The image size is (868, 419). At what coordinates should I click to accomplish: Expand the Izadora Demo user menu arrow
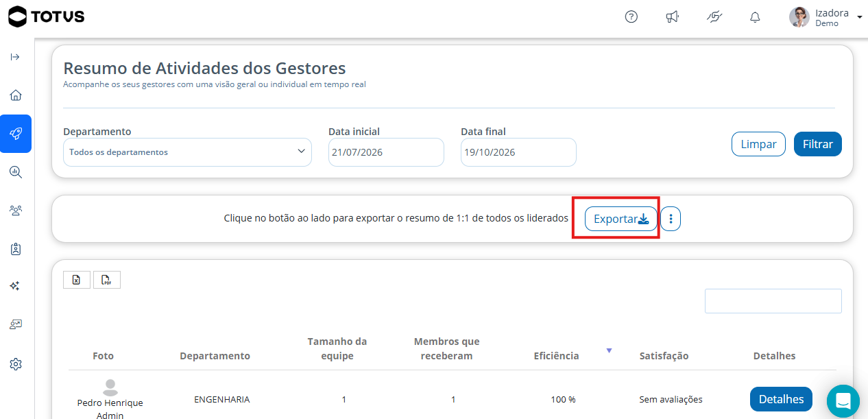(x=860, y=17)
